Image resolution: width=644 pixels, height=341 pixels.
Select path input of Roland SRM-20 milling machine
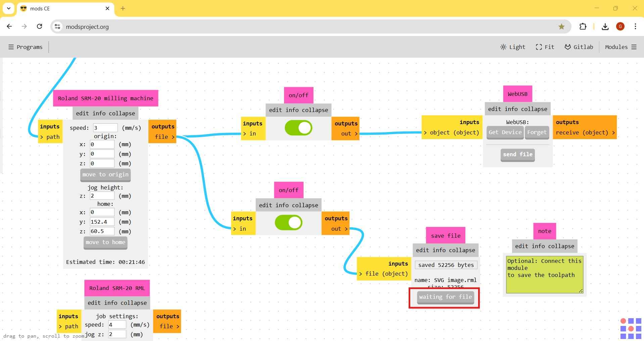pyautogui.click(x=50, y=137)
